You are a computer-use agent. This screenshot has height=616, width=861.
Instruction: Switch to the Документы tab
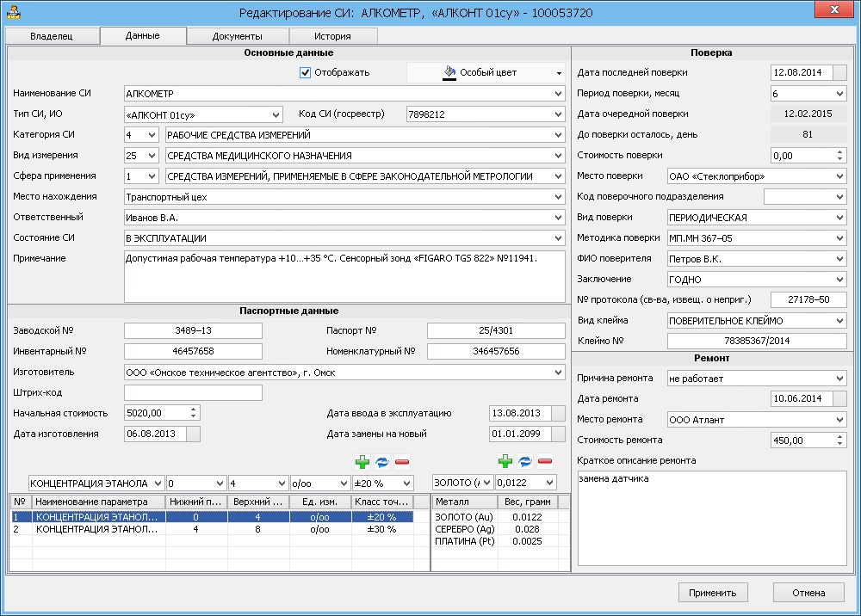238,37
